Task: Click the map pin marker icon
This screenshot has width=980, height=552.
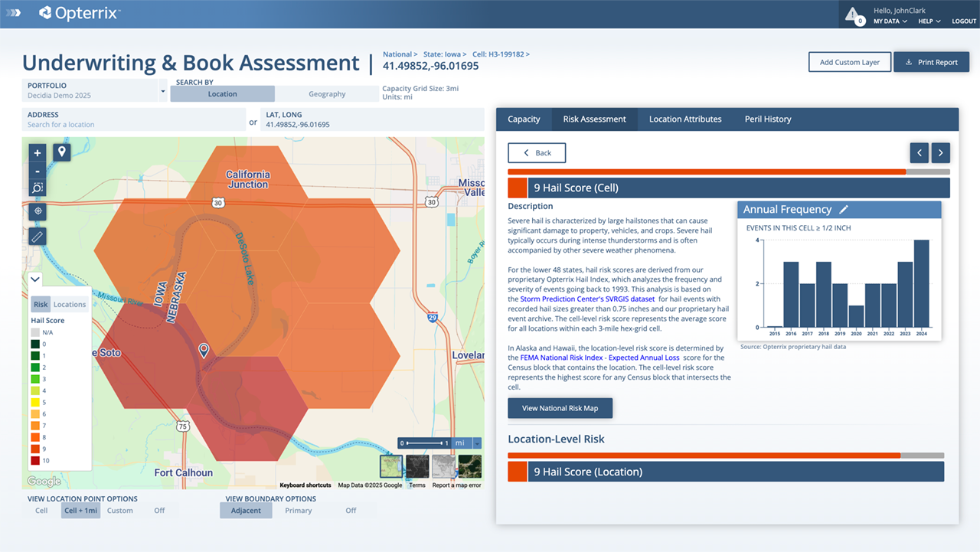Action: (61, 152)
